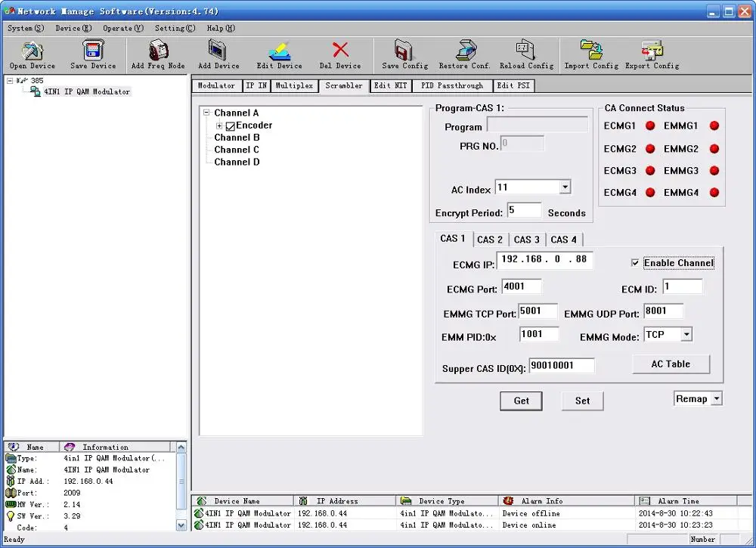Select Channel C in the tree
This screenshot has width=756, height=548.
click(237, 150)
